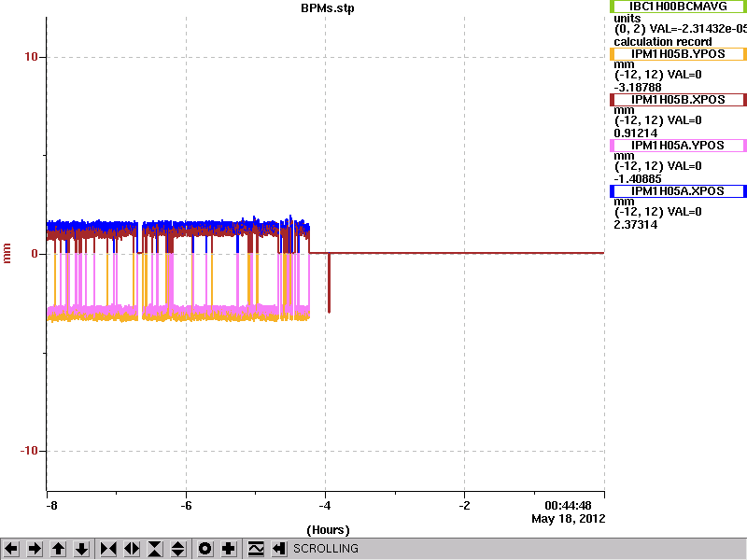Click the y-axis label -10
Image resolution: width=747 pixels, height=560 pixels.
pyautogui.click(x=29, y=451)
